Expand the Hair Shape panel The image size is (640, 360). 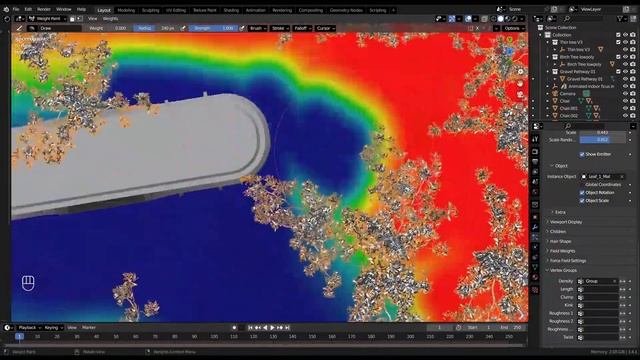pos(560,241)
